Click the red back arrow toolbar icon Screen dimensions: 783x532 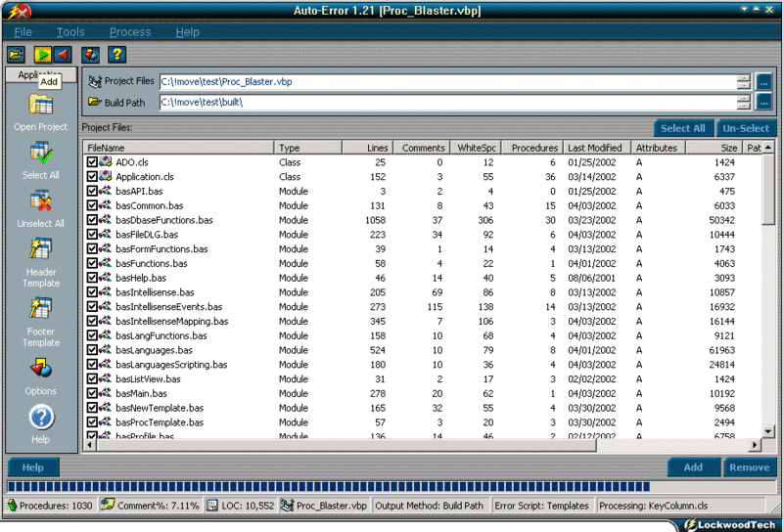[63, 55]
